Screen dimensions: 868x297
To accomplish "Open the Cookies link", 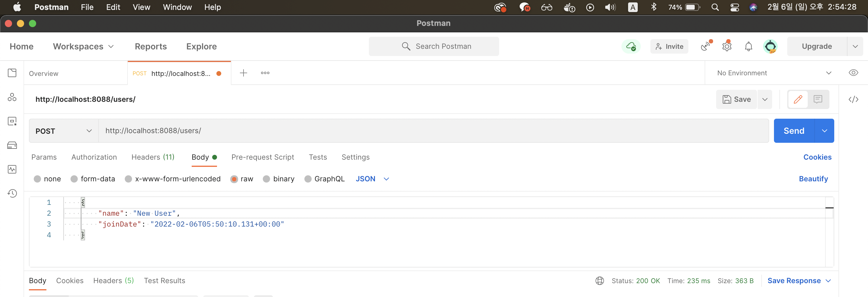I will 817,157.
